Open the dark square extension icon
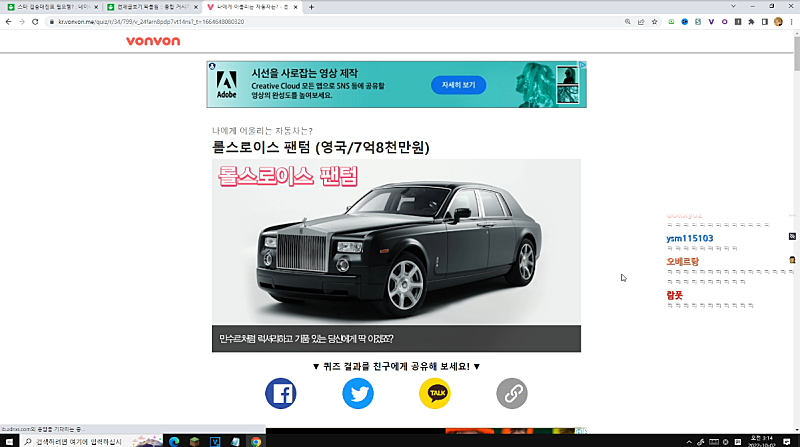800x447 pixels. click(x=738, y=22)
